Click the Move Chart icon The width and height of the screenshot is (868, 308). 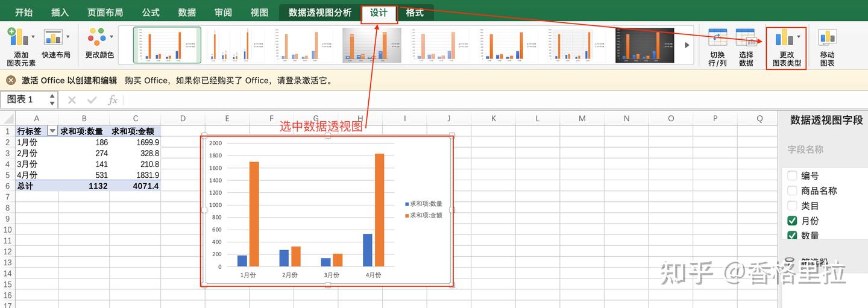pos(827,37)
